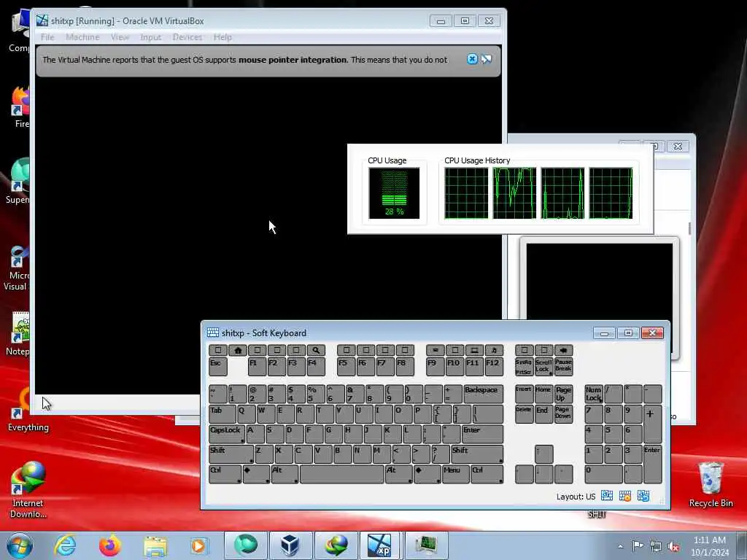Open Windows Explorer from taskbar
Image resolution: width=747 pixels, height=560 pixels.
tap(155, 546)
